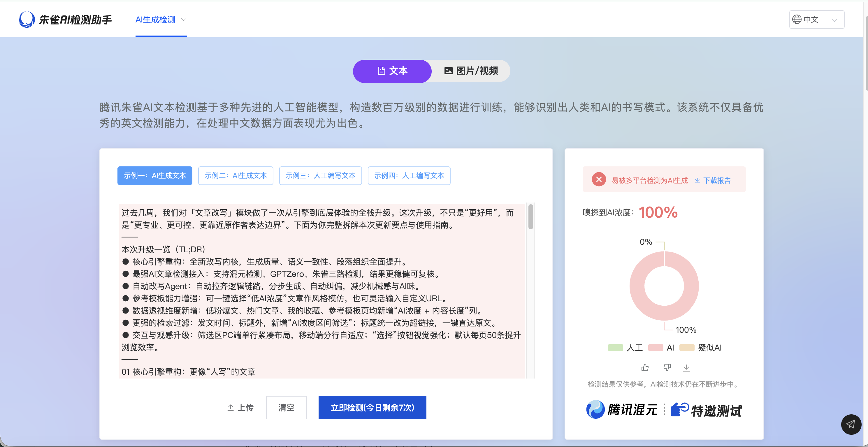Click the thumbs-up feedback icon
Viewport: 868px width, 447px height.
point(645,367)
